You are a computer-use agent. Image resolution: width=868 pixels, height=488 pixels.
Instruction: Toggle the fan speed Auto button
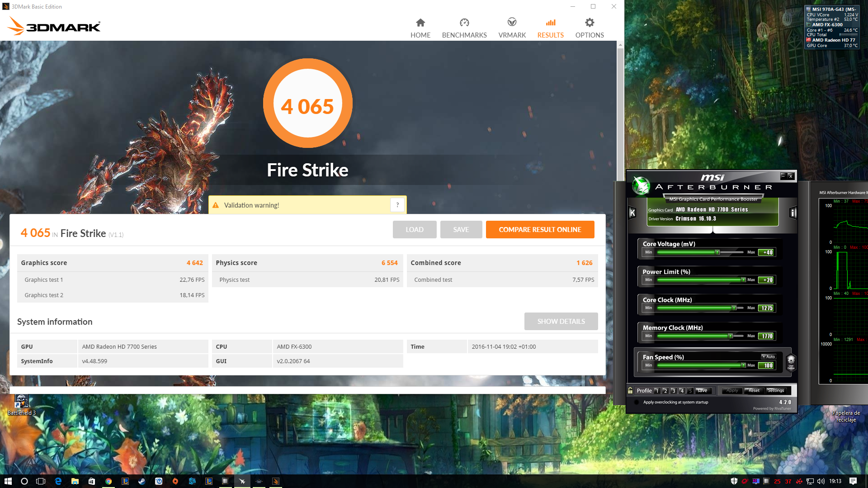pos(769,357)
